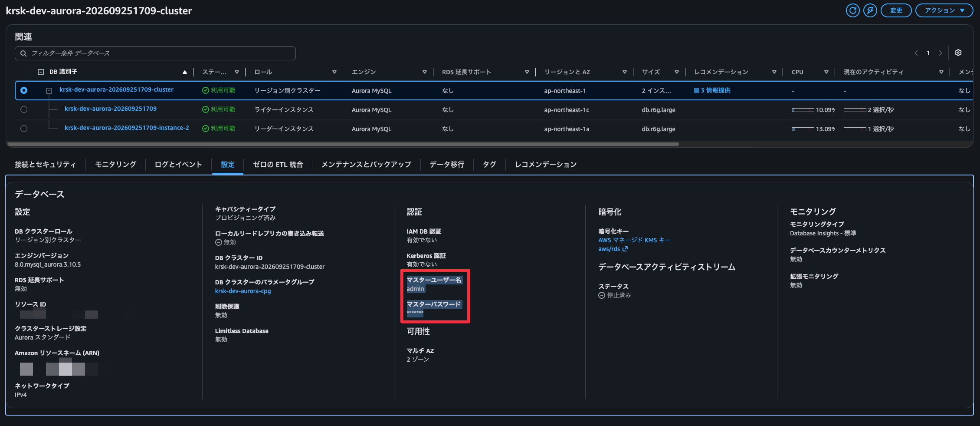Select radio button for instance-2 reader row
Image resolution: width=980 pixels, height=426 pixels.
24,129
